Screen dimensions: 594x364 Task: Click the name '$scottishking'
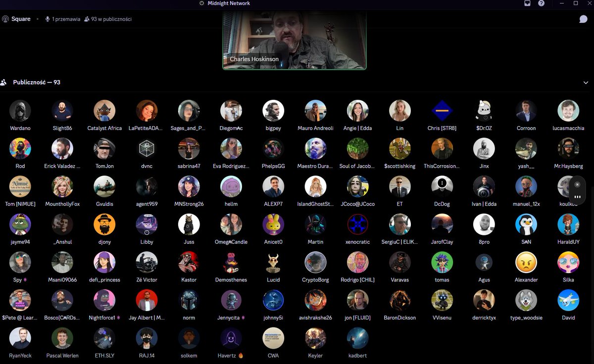pyautogui.click(x=400, y=166)
